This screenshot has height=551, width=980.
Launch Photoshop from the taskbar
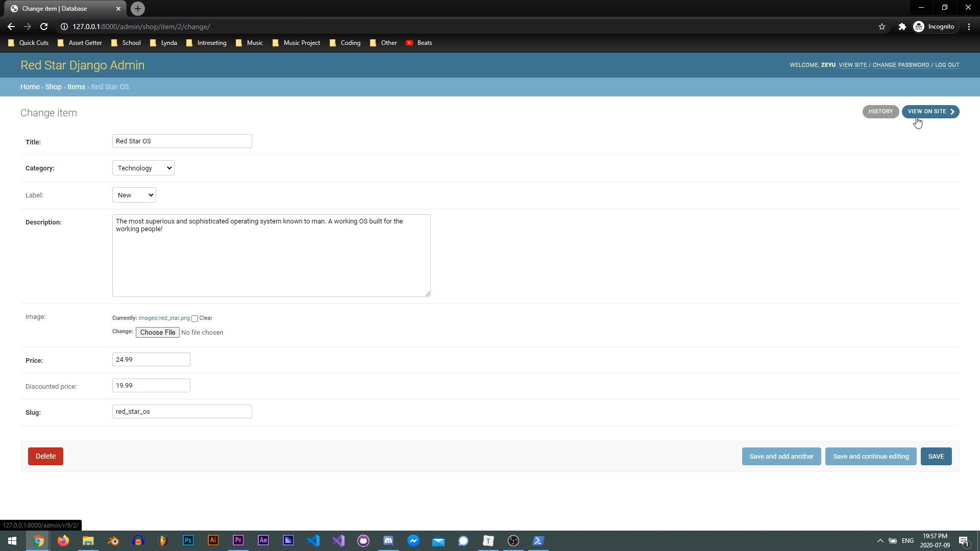188,540
